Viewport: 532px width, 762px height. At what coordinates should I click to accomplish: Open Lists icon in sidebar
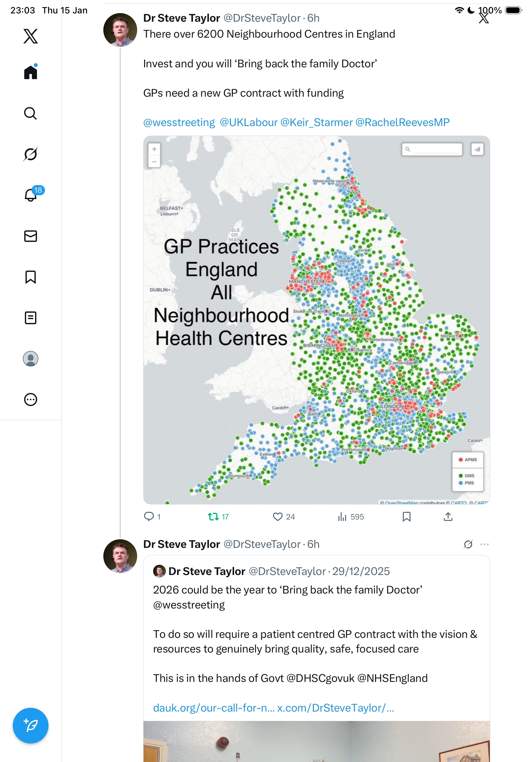tap(31, 317)
